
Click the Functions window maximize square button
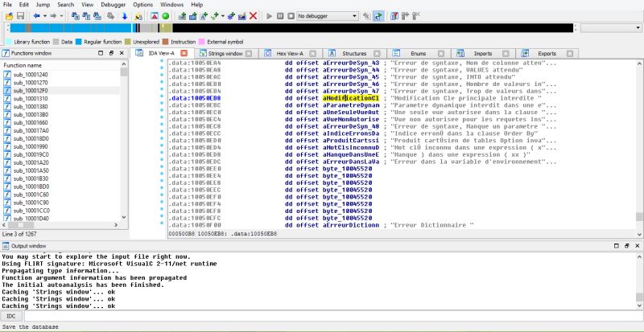tap(101, 53)
